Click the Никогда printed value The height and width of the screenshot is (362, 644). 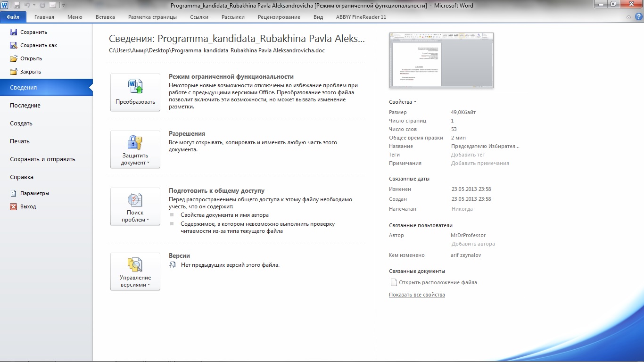click(x=462, y=209)
